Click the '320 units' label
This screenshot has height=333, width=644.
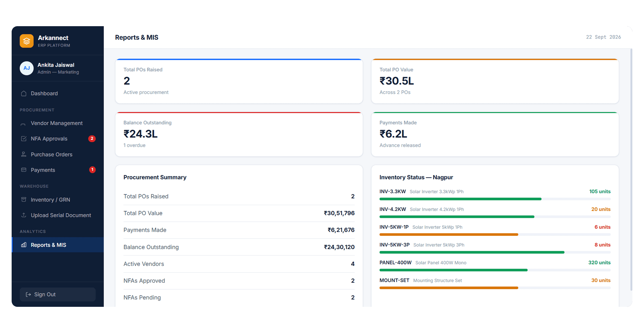[x=599, y=262]
